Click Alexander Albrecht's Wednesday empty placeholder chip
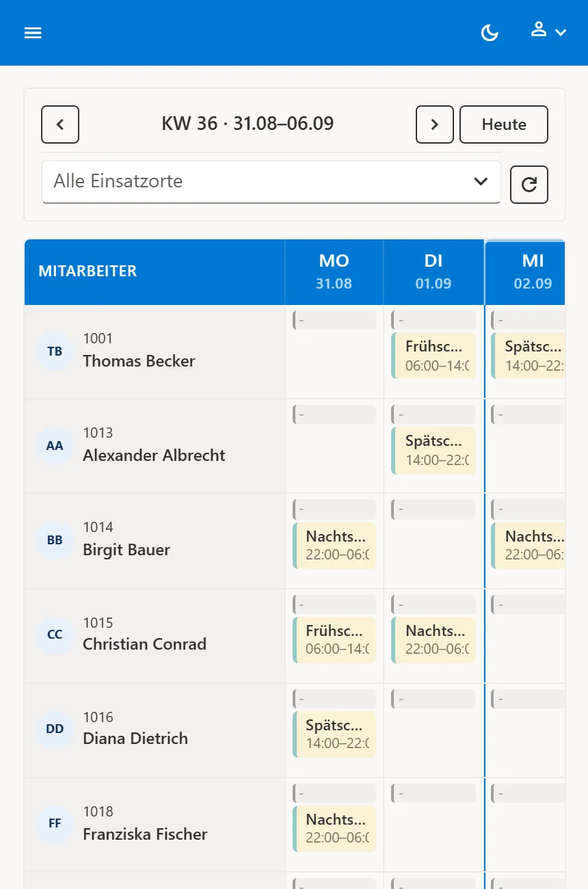 [x=528, y=414]
